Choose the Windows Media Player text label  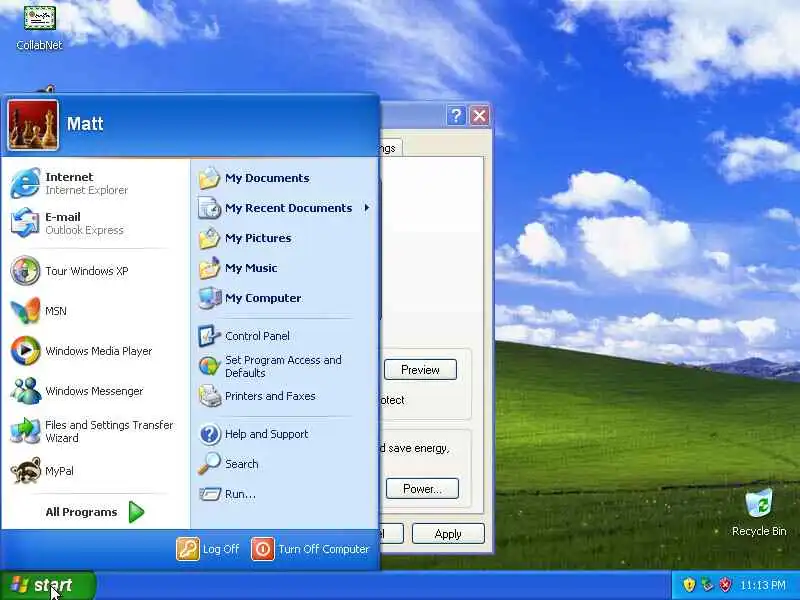point(98,351)
